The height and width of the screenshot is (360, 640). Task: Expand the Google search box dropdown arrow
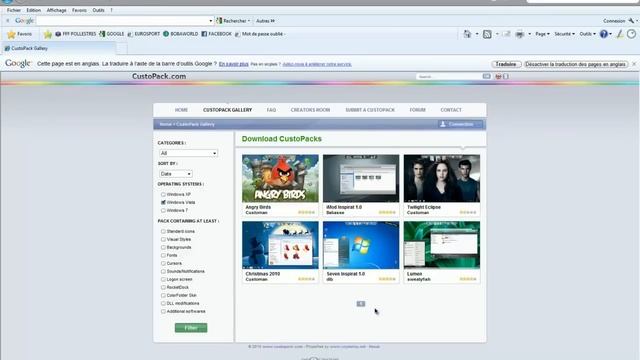(x=211, y=21)
